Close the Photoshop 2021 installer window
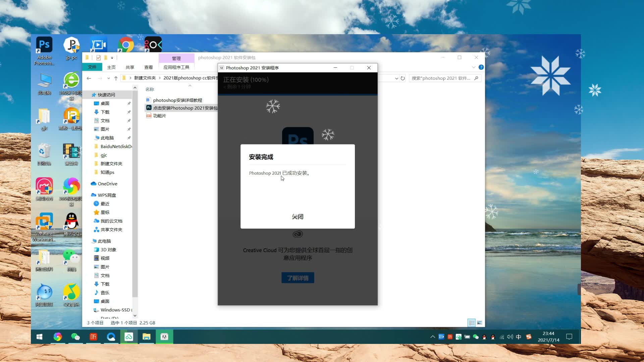Image resolution: width=644 pixels, height=362 pixels. point(369,68)
